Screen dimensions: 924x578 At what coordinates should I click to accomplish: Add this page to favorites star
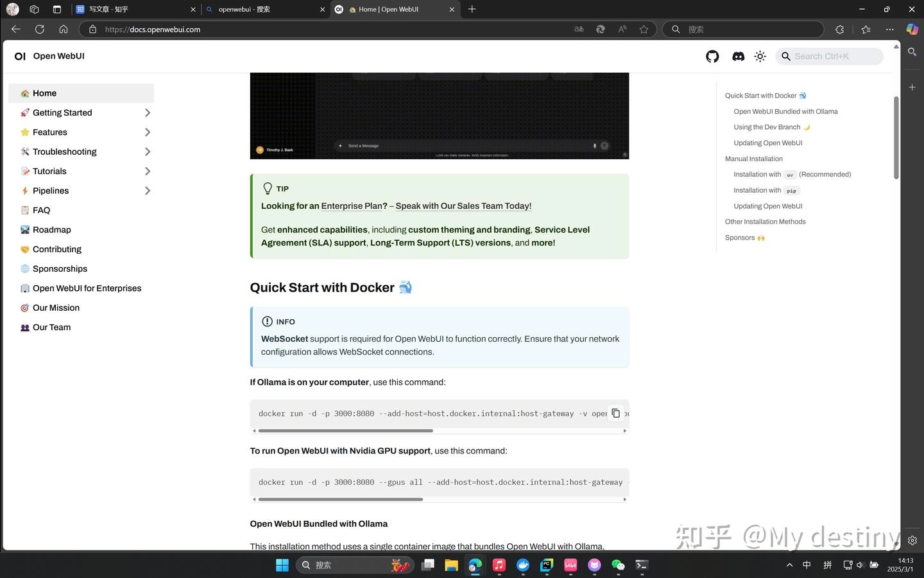click(x=644, y=29)
